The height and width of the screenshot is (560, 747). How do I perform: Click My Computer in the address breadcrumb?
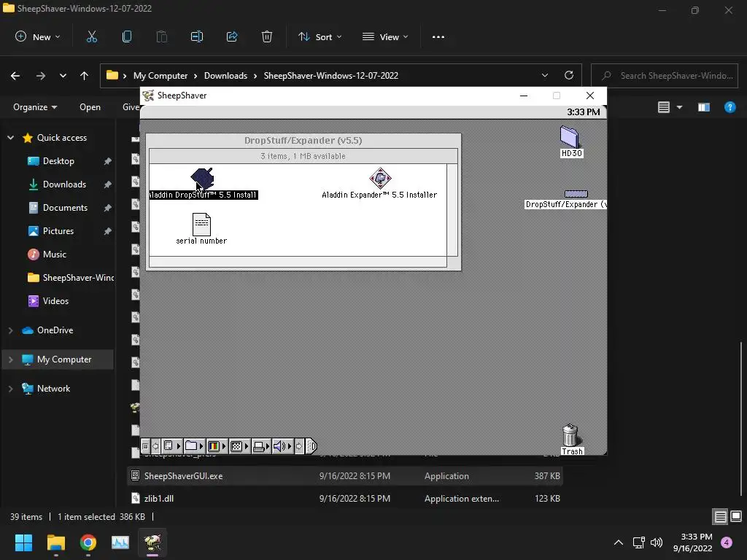coord(160,76)
